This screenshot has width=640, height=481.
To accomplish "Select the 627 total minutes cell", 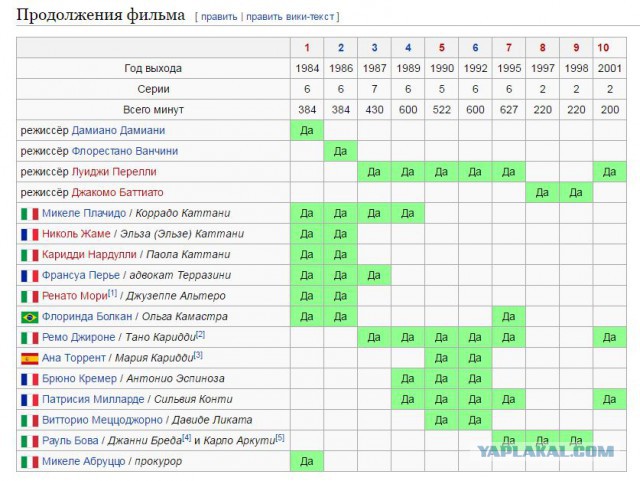I will pos(509,110).
